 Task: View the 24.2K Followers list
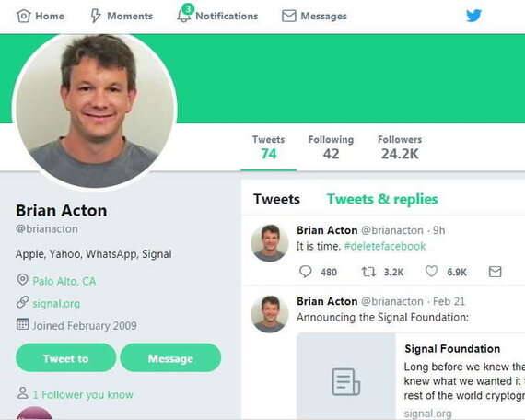click(x=400, y=147)
